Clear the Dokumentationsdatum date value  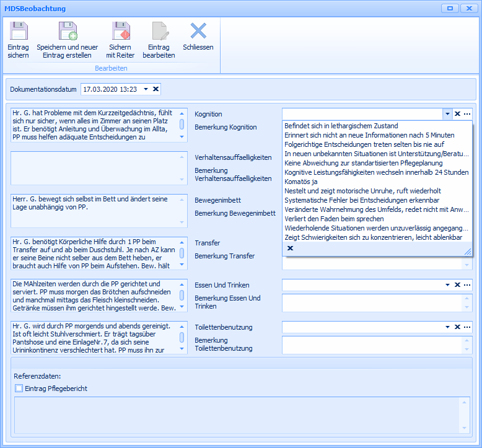(x=156, y=89)
